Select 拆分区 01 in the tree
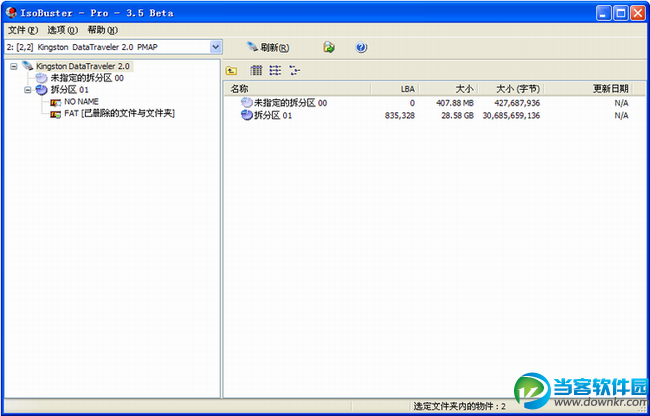Screen dimensions: 650x416 coord(70,90)
